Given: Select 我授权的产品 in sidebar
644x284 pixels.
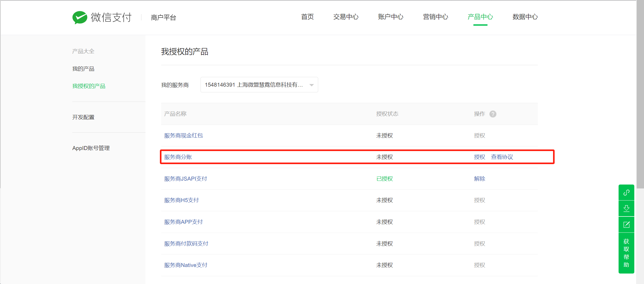Looking at the screenshot, I should (89, 86).
